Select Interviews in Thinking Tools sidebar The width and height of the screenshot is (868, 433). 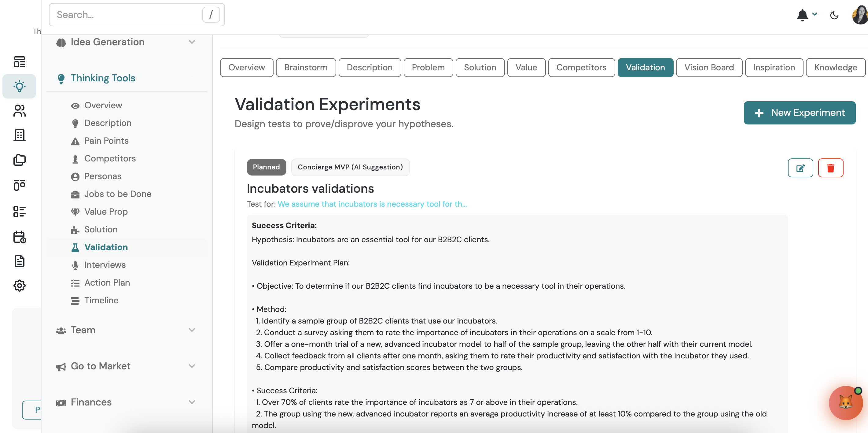pyautogui.click(x=105, y=265)
